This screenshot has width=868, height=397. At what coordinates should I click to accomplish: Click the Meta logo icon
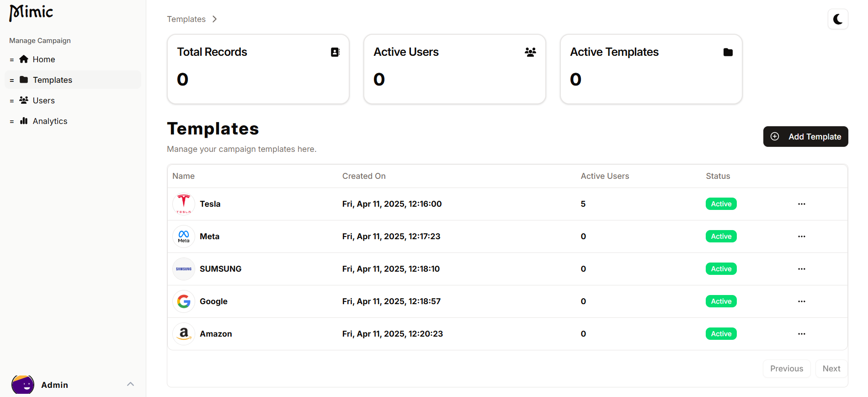click(x=184, y=236)
